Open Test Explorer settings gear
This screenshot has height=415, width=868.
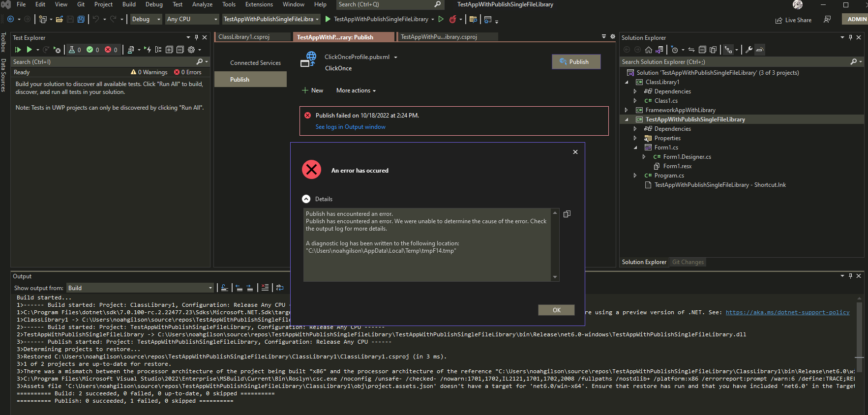click(191, 50)
